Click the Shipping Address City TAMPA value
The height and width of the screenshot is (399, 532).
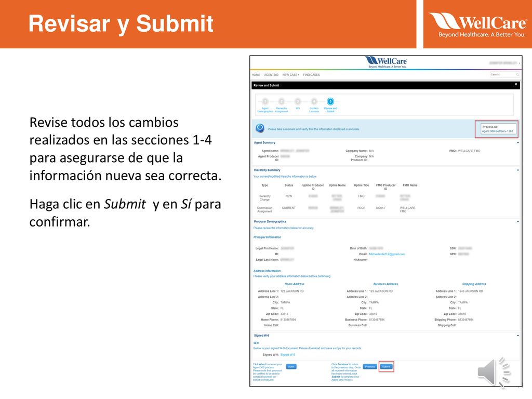(463, 303)
